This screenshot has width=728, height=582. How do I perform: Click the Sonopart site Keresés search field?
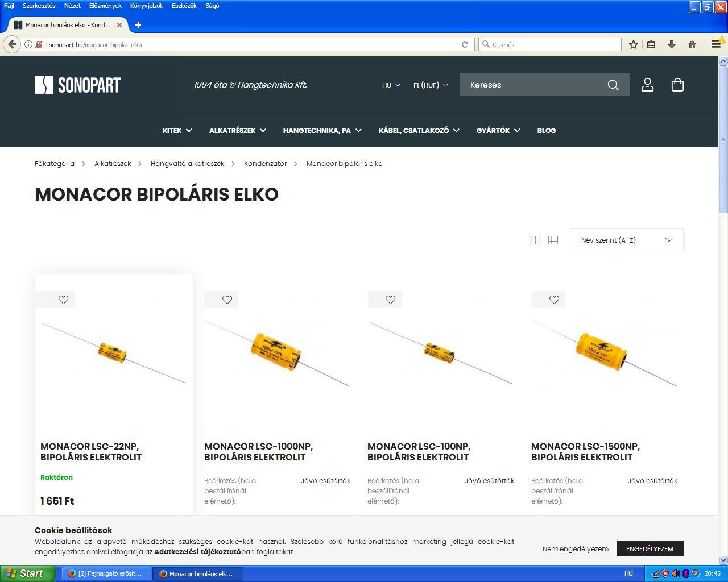point(533,85)
